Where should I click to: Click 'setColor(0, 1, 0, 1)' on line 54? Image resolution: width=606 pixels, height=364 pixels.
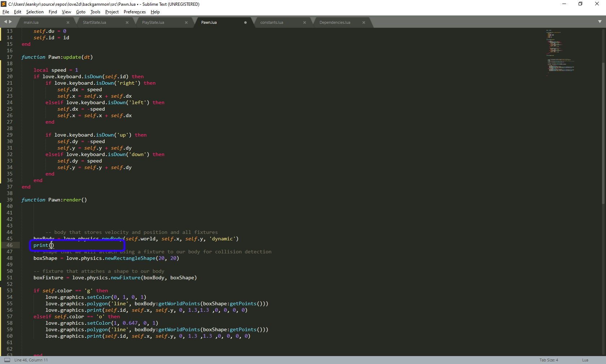[117, 297]
